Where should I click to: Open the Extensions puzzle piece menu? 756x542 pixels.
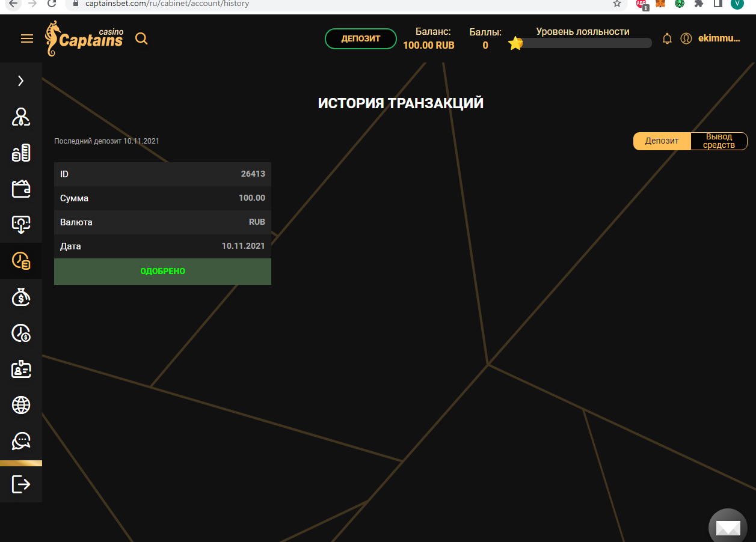click(x=698, y=4)
